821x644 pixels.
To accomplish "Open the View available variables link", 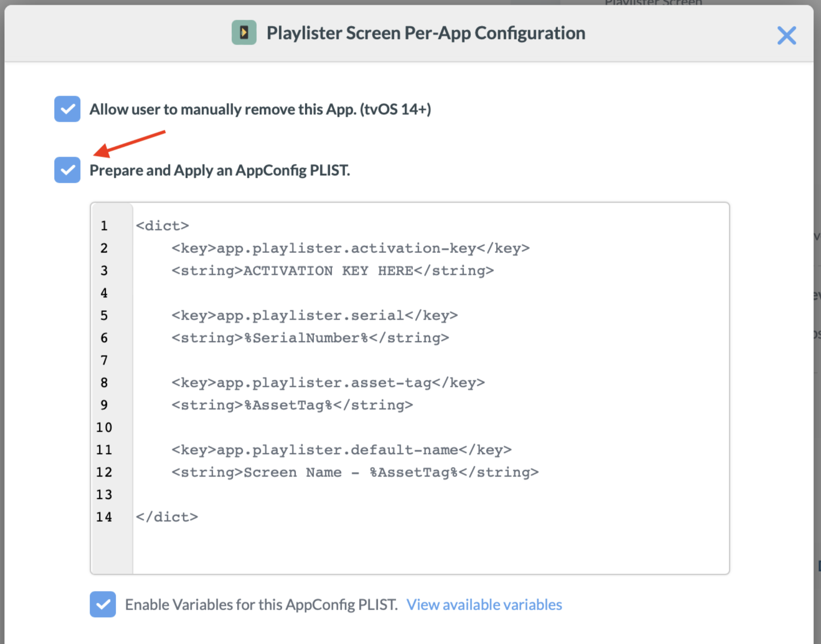I will pos(484,605).
